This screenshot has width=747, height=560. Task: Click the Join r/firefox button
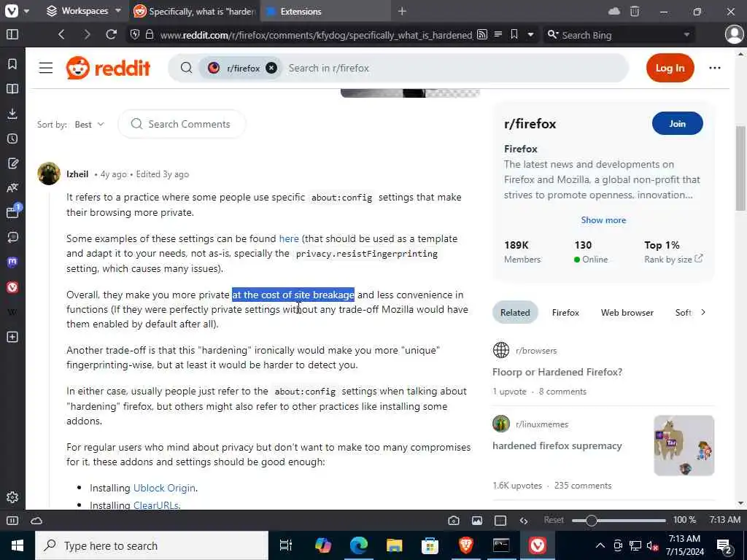[677, 124]
